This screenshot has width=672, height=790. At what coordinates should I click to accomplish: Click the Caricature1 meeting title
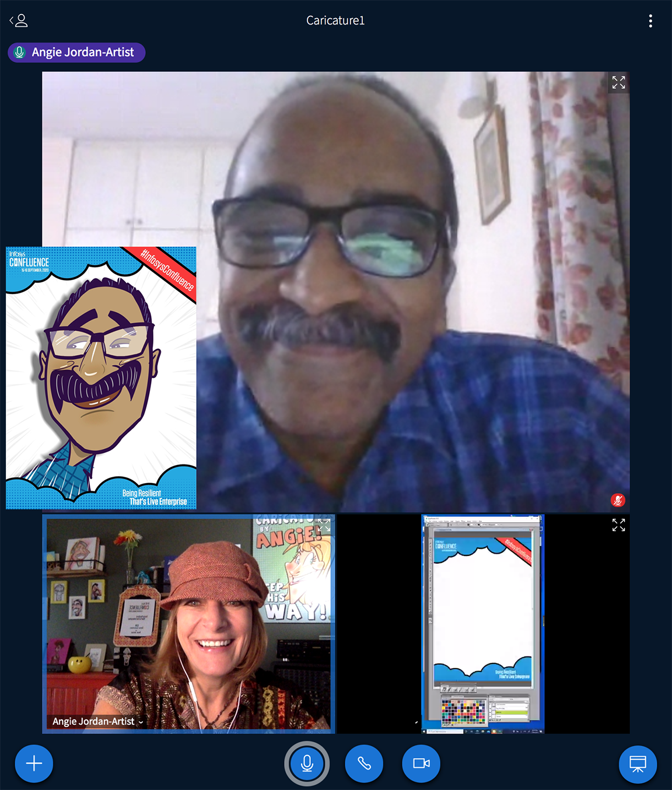click(x=335, y=20)
